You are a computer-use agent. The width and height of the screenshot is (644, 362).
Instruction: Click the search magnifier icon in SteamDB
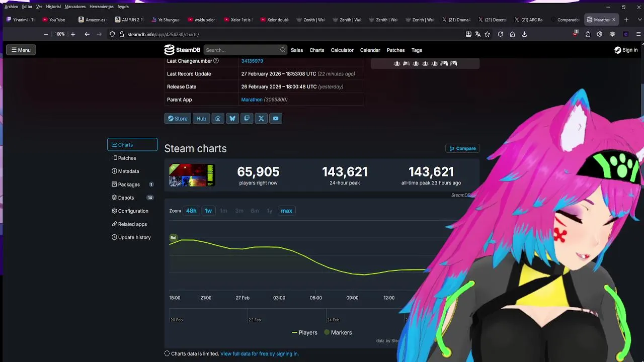[283, 50]
